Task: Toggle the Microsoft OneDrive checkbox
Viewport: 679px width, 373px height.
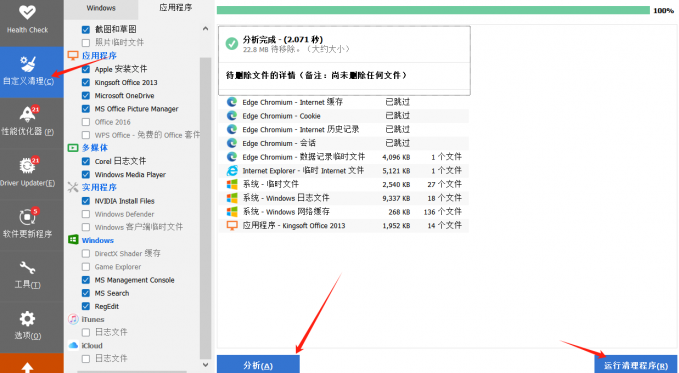Action: click(x=86, y=96)
